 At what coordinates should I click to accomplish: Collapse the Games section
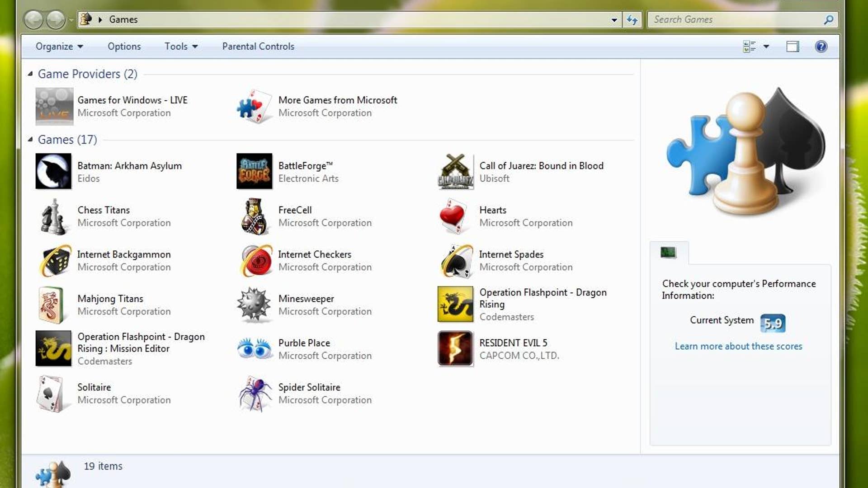30,140
